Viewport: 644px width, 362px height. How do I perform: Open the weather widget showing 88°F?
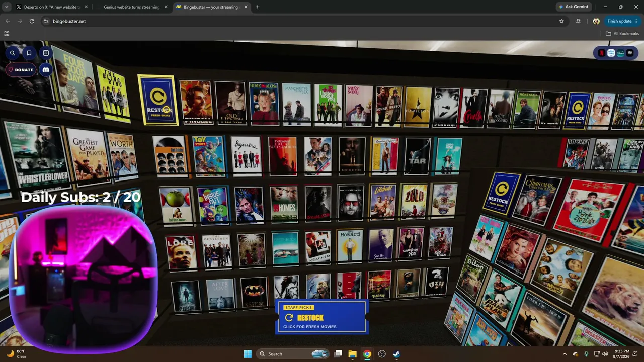tap(16, 354)
